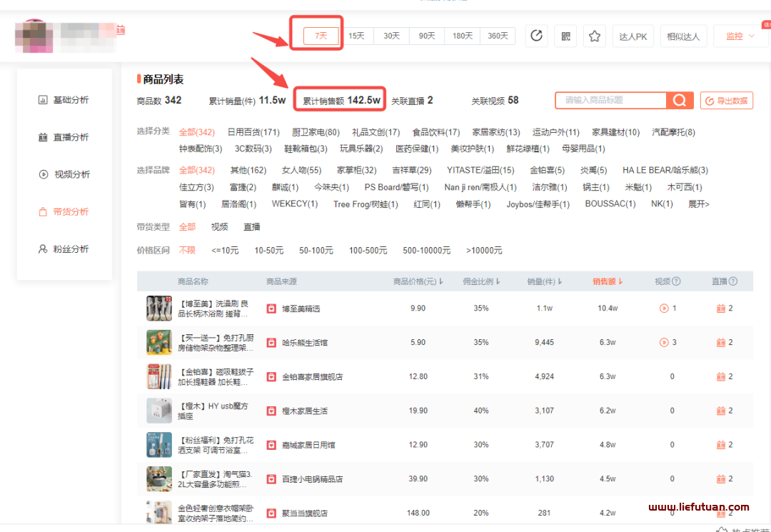Select the 90天 time range
This screenshot has width=771, height=532.
(427, 36)
